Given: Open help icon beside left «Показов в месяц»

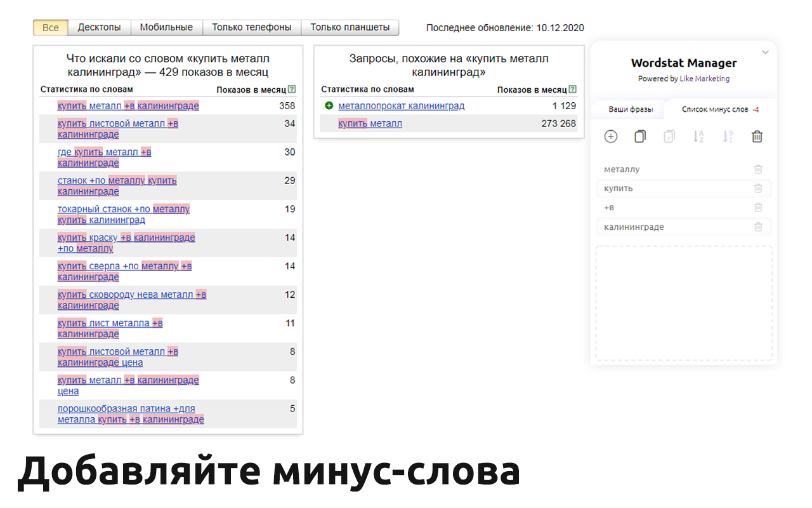Looking at the screenshot, I should [x=292, y=90].
